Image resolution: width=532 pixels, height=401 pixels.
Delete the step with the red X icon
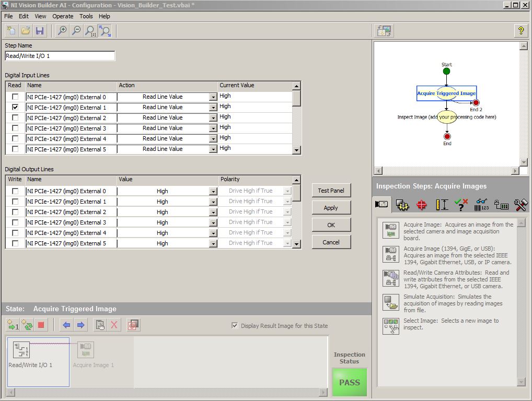tap(114, 325)
